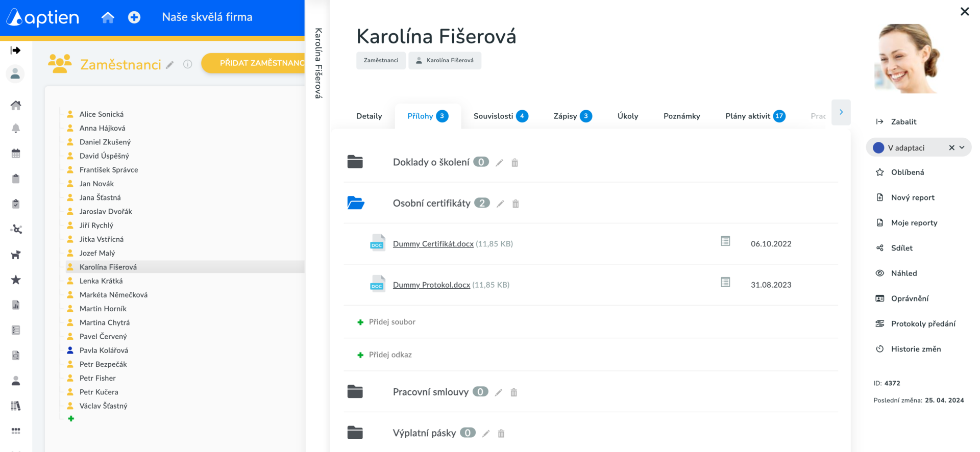Close the employee detail panel
The image size is (980, 452).
pos(965,11)
